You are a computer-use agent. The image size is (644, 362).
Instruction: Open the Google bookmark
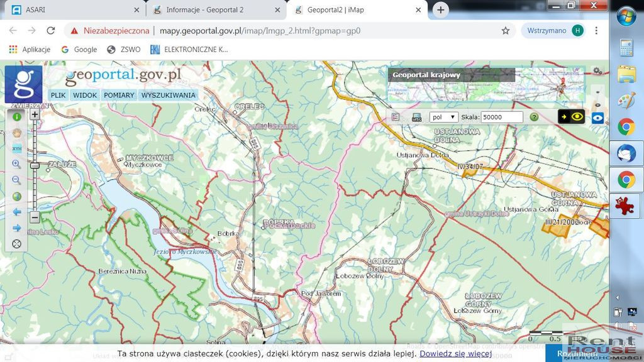point(79,49)
